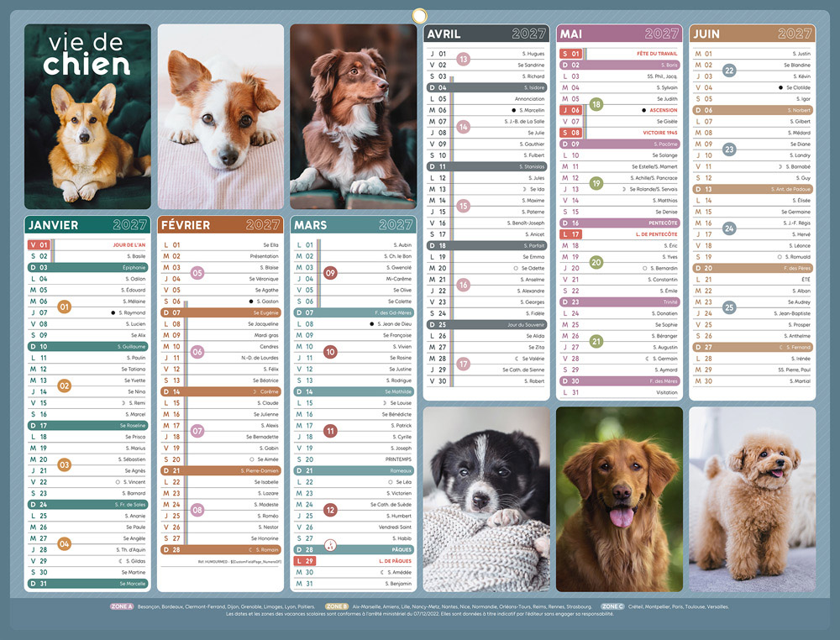Click week 22 circle in Juin

[x=729, y=71]
